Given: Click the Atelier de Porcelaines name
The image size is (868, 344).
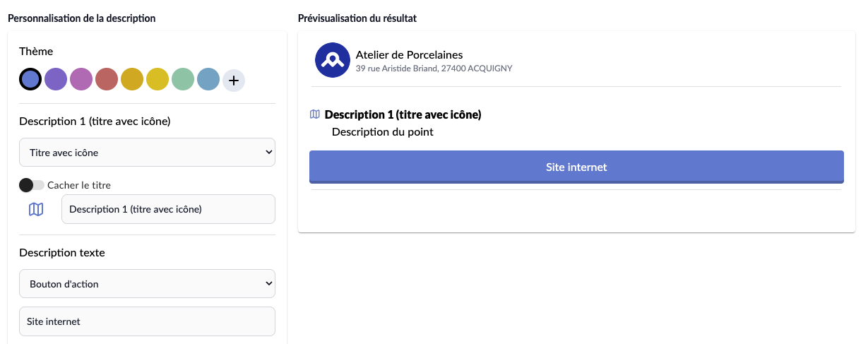Looking at the screenshot, I should [409, 54].
